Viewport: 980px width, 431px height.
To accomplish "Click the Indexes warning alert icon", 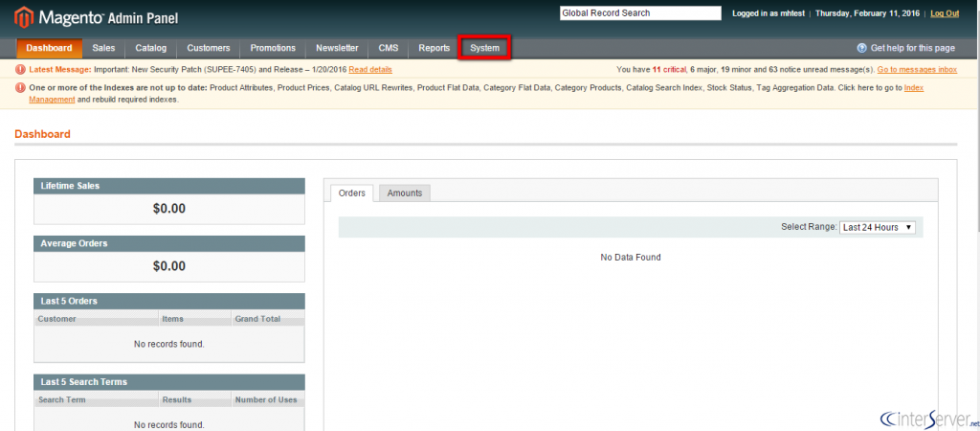I will point(21,88).
